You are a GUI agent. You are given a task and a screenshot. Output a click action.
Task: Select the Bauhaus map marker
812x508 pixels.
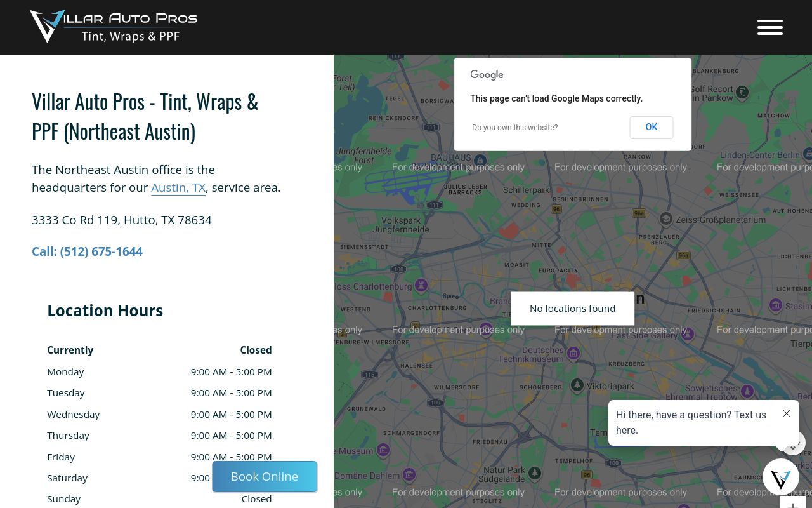[480, 160]
